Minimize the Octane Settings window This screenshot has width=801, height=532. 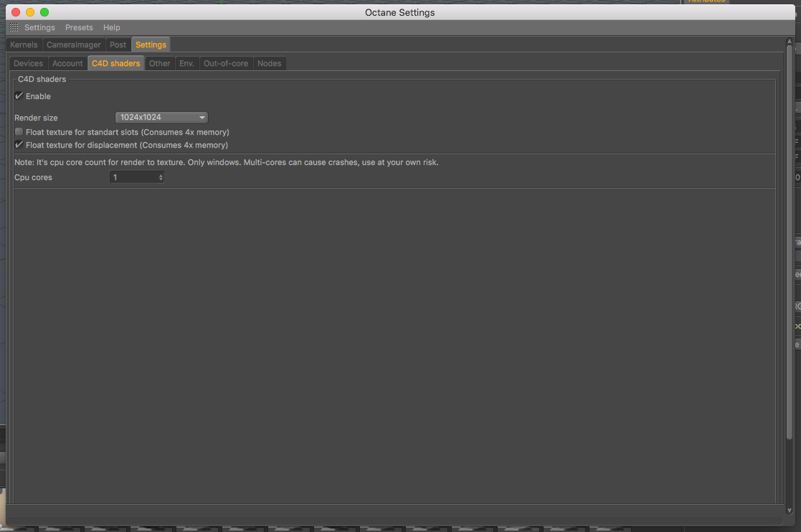point(30,12)
